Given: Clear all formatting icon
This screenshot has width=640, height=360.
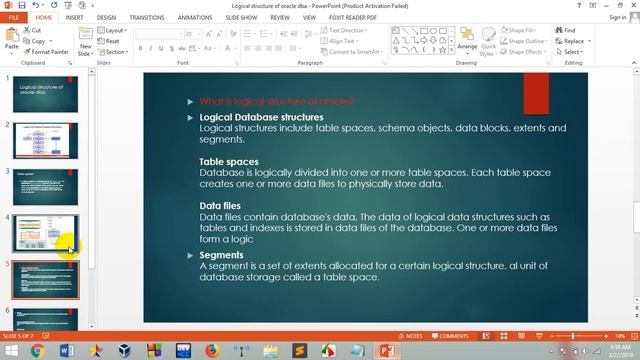Looking at the screenshot, I should [x=233, y=34].
